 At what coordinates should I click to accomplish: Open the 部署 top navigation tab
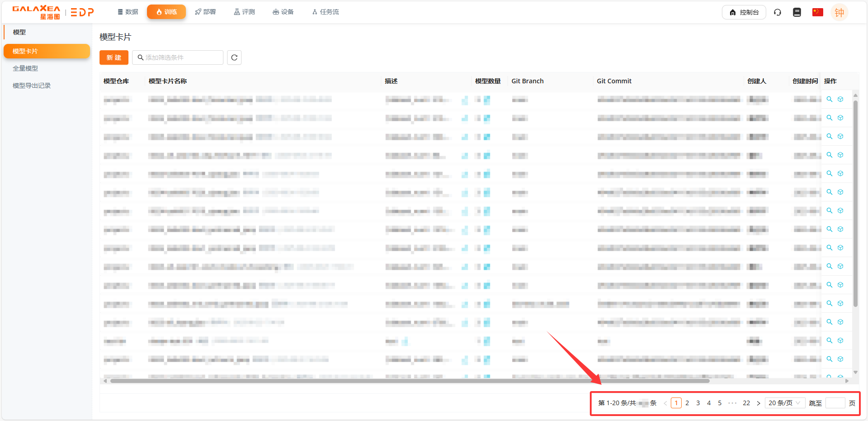click(x=205, y=12)
